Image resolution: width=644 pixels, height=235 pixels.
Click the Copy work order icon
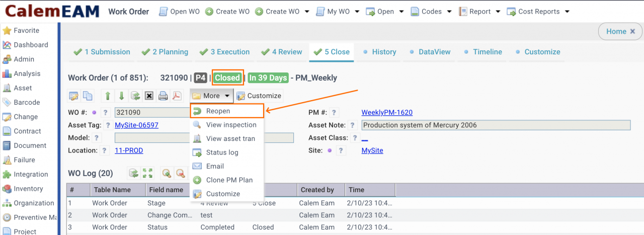[88, 96]
